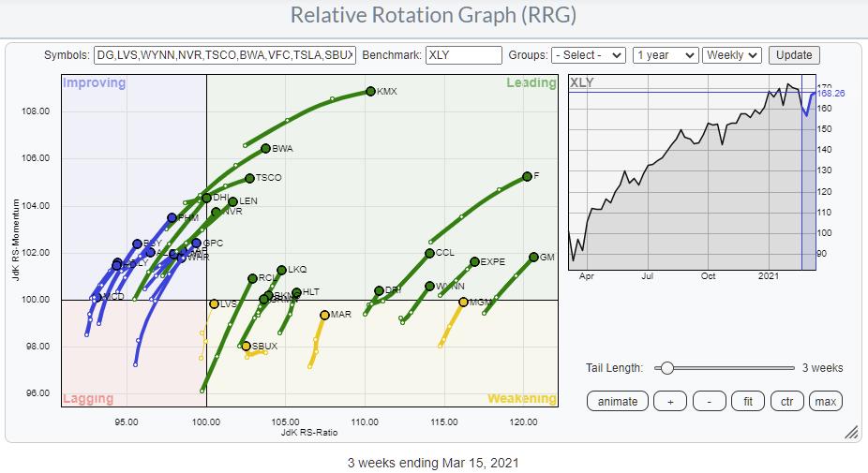
Task: Open the Groups select dropdown
Action: point(588,55)
